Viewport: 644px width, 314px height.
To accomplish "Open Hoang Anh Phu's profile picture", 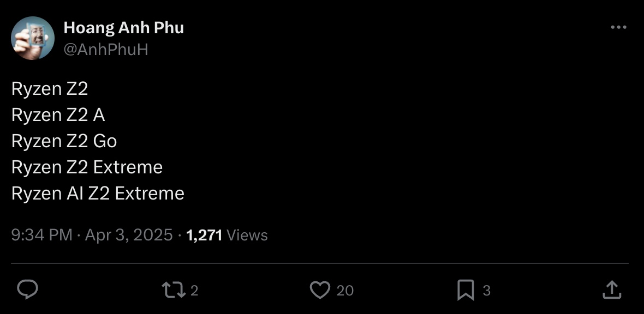I will coord(33,38).
